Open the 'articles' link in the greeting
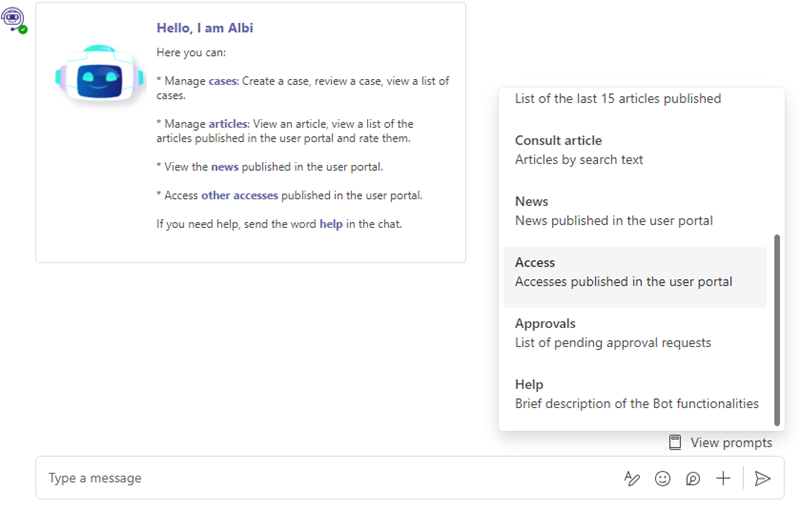This screenshot has height=510, width=800. (228, 124)
